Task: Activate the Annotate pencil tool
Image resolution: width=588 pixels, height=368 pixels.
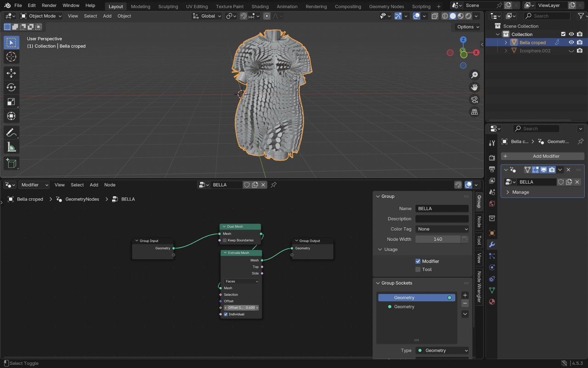Action: point(11,133)
